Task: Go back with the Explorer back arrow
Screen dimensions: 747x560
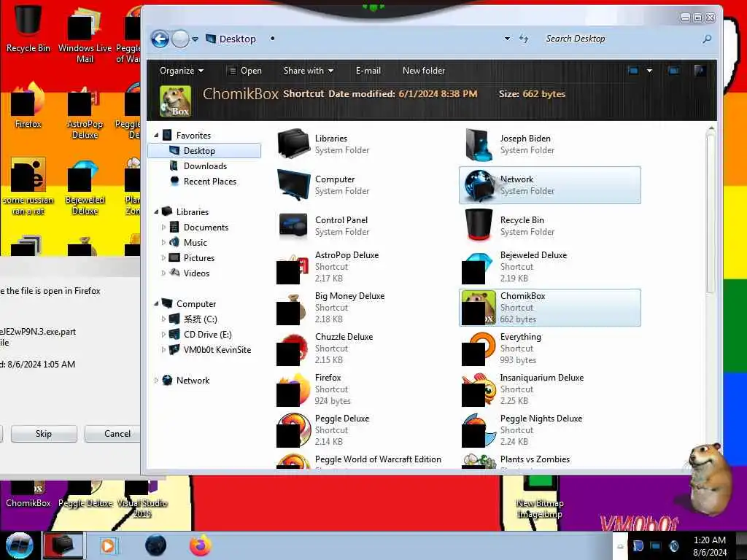Action: (160, 39)
